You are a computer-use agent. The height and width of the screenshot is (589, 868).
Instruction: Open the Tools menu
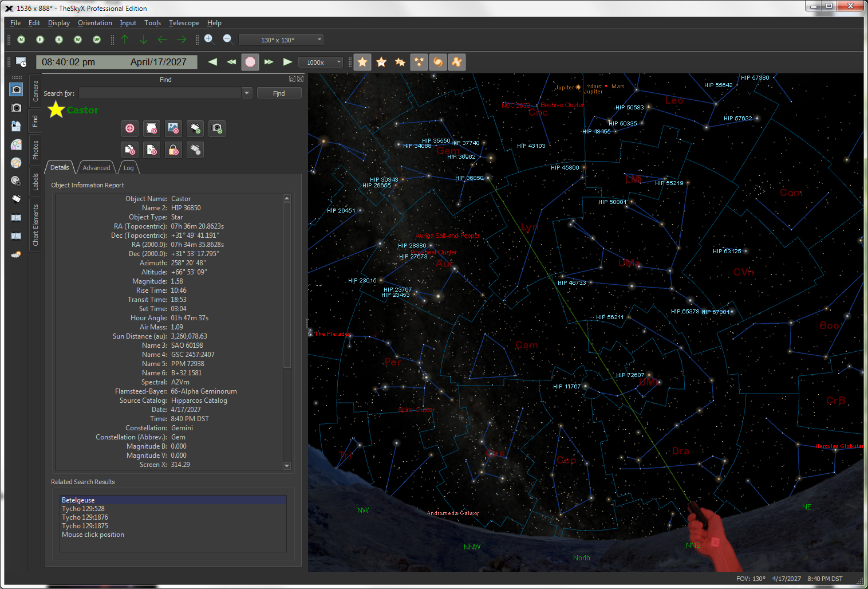point(152,23)
